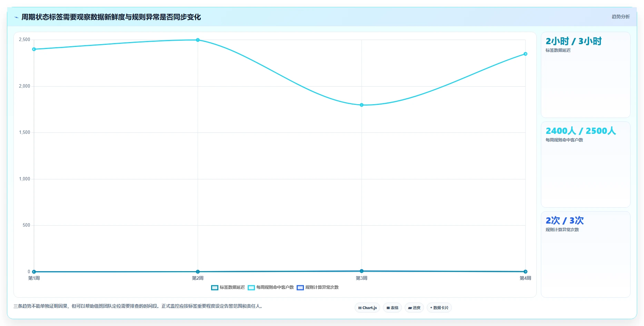
Task: Toggle the 标签数据延迟 legend entry
Action: pos(228,287)
